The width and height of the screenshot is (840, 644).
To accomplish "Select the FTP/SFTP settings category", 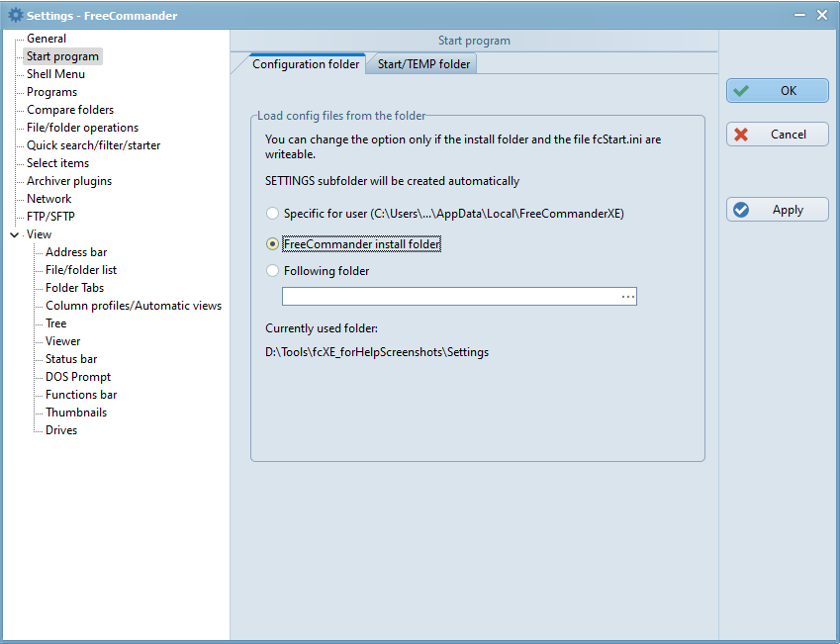I will pyautogui.click(x=50, y=217).
